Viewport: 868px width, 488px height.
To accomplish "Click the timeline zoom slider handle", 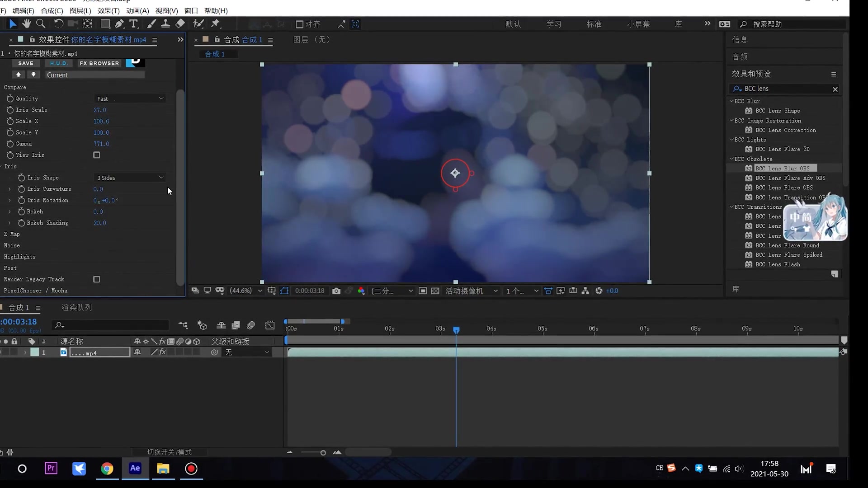I will point(323,453).
